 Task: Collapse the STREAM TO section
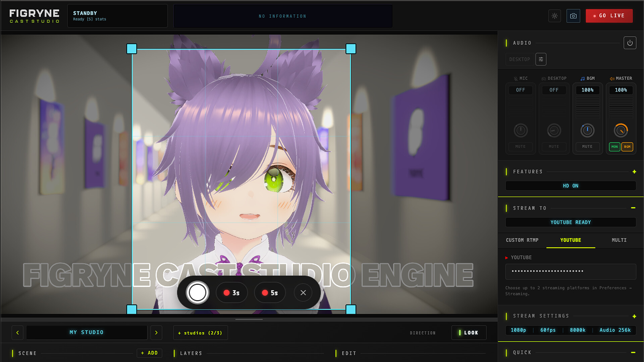[633, 208]
